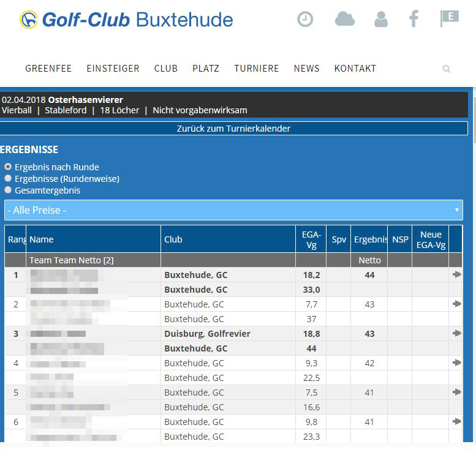Open the PLATZ menu

(x=206, y=69)
